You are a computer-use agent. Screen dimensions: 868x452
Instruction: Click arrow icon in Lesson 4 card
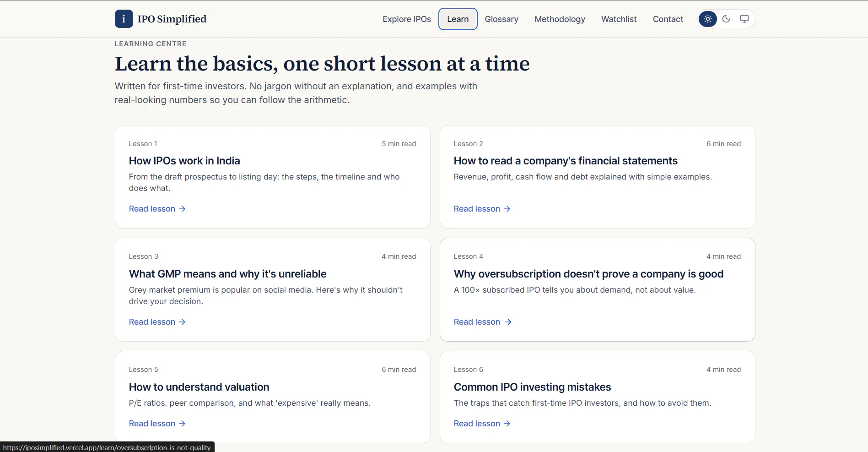point(508,322)
